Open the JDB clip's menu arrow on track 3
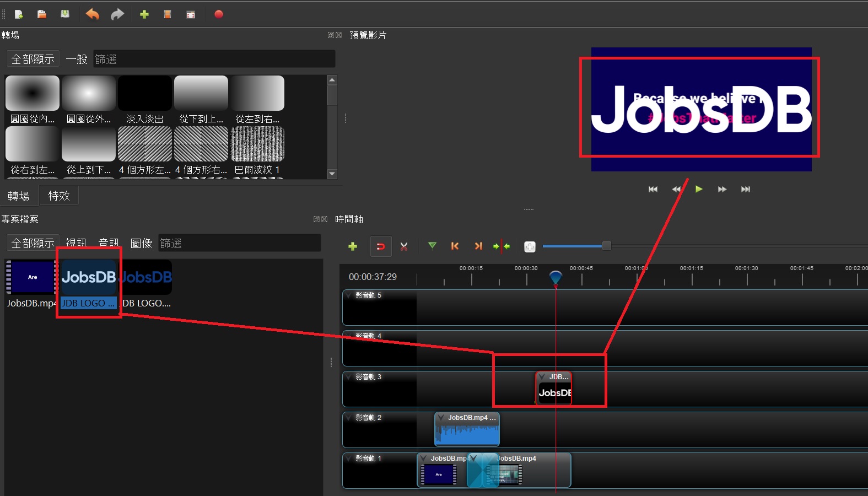Viewport: 868px width, 496px height. (542, 377)
